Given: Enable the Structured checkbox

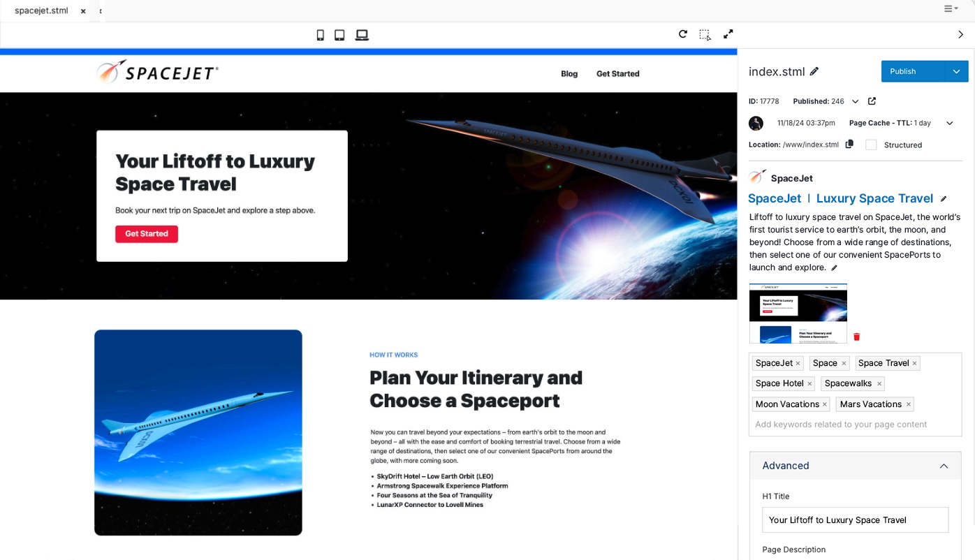Looking at the screenshot, I should pyautogui.click(x=871, y=145).
